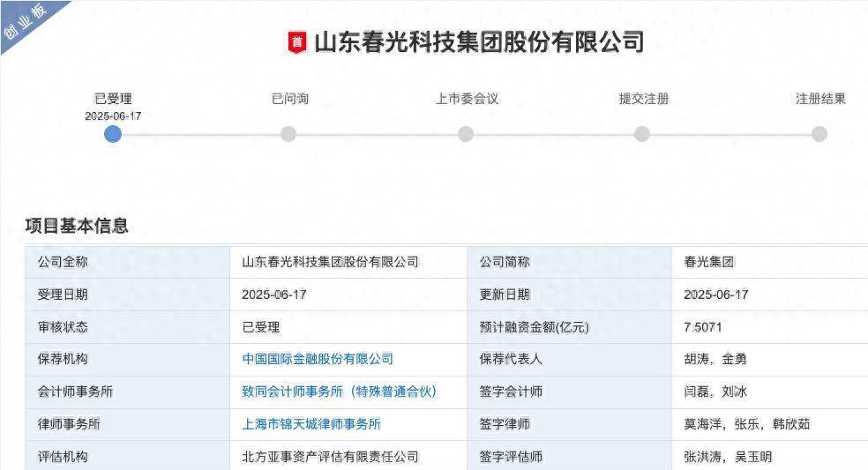This screenshot has width=868, height=470.
Task: Select the active 已受理 progress node
Action: pyautogui.click(x=112, y=134)
